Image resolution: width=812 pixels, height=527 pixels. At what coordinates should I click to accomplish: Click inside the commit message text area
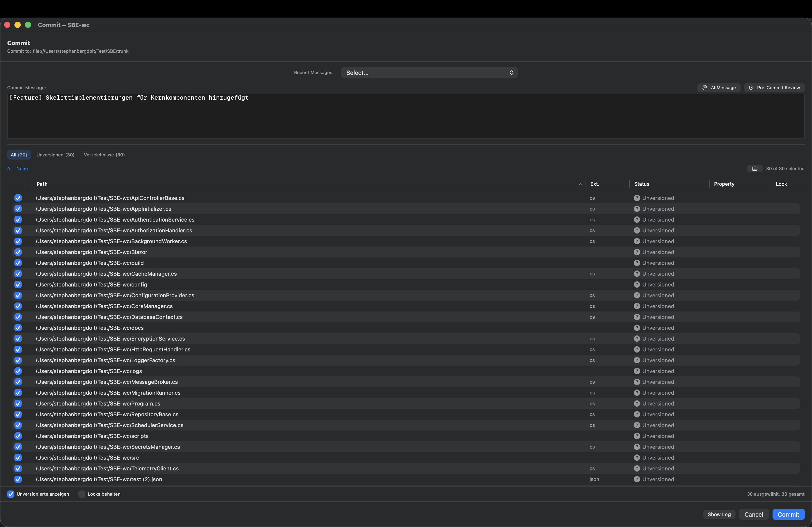(x=406, y=116)
